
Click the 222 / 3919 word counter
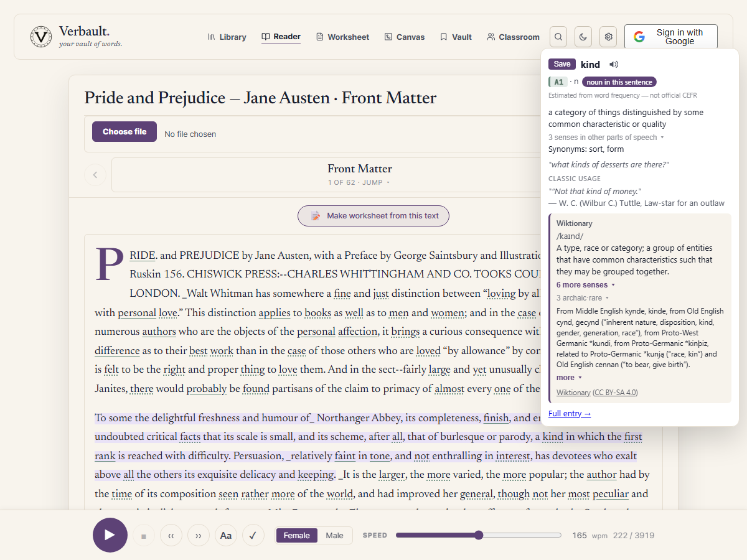(634, 535)
